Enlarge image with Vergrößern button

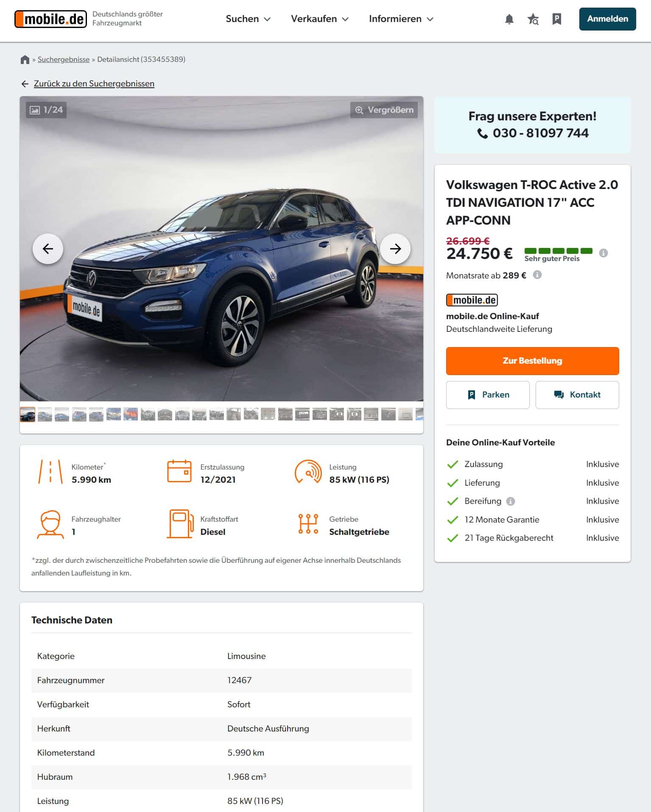[x=384, y=110]
